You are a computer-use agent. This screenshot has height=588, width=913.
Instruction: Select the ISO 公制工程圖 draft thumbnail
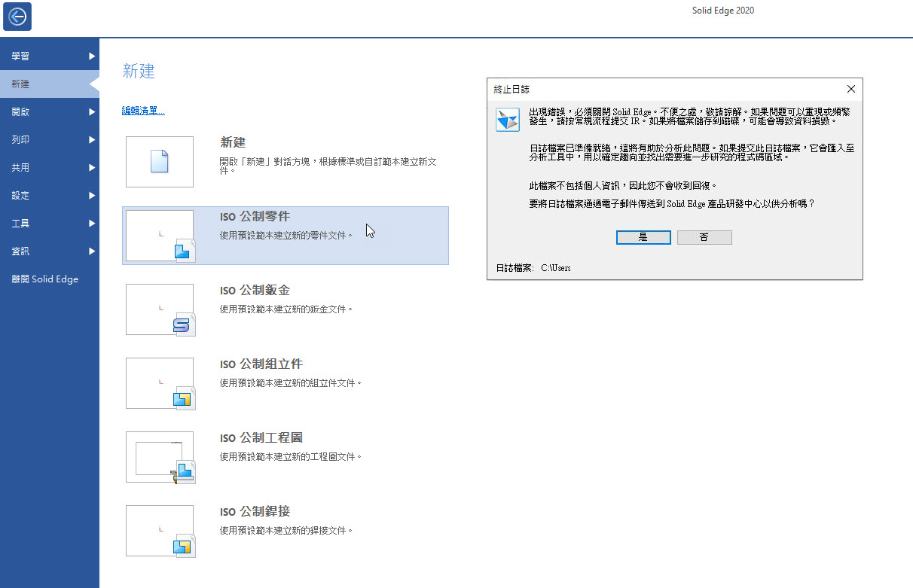point(160,457)
